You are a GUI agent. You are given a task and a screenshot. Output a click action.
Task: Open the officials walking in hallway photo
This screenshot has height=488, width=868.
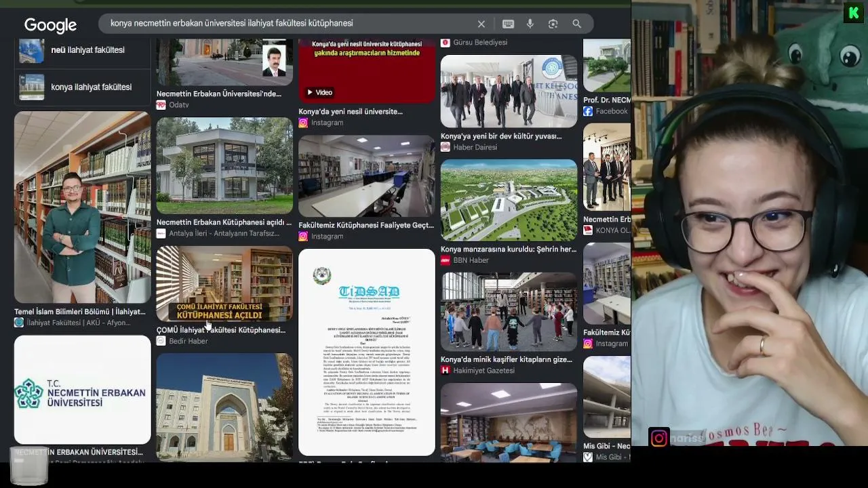tap(509, 91)
